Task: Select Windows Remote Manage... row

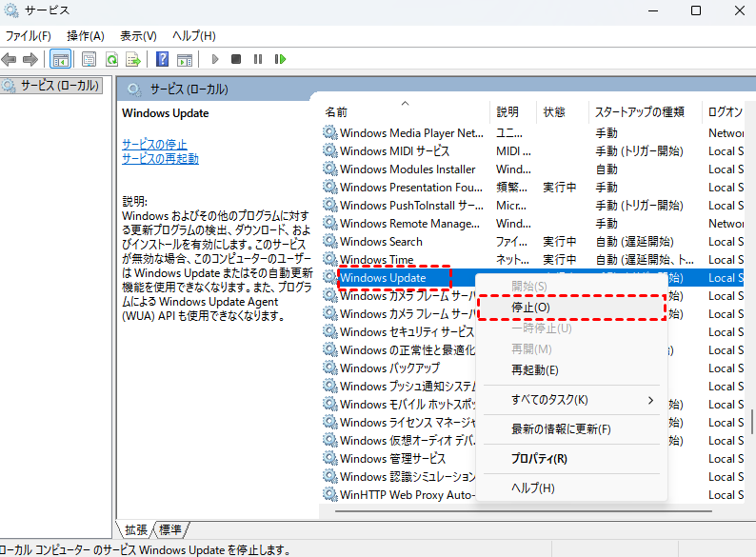Action: coord(533,224)
